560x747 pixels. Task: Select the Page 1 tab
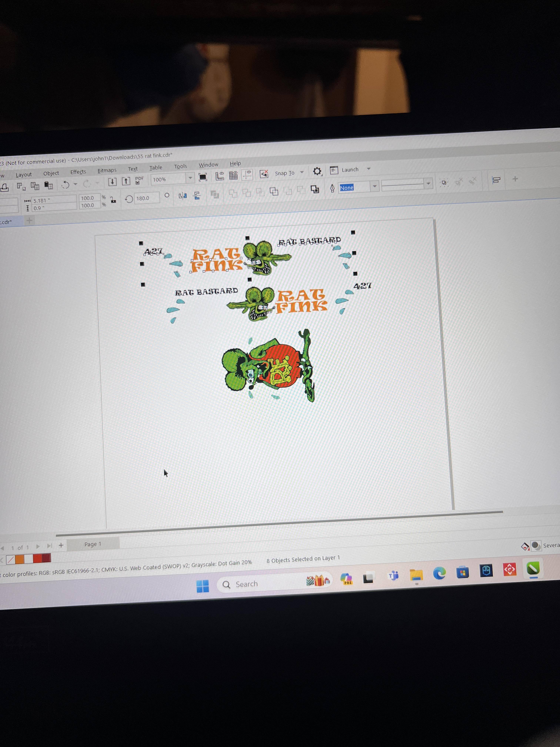93,544
